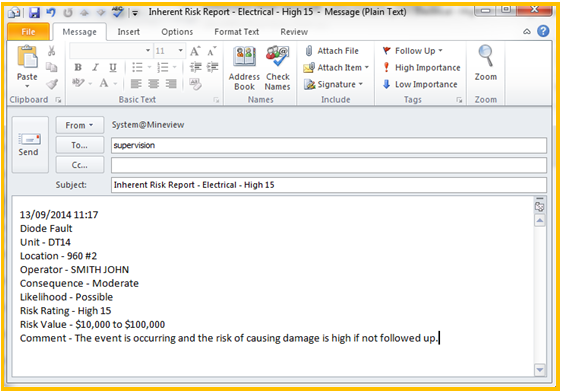Viewport: 561px width, 392px height.
Task: Click the Shrink Font icon
Action: [212, 52]
